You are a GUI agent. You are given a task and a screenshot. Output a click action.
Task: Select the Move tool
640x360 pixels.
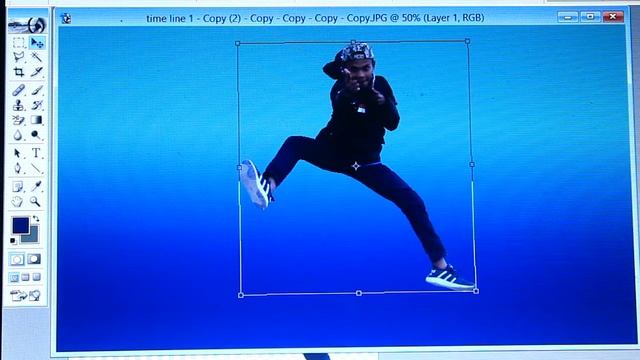[x=37, y=42]
